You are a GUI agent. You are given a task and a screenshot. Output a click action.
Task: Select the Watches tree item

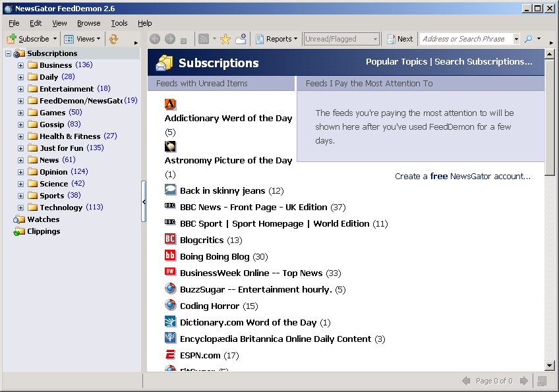pos(44,219)
